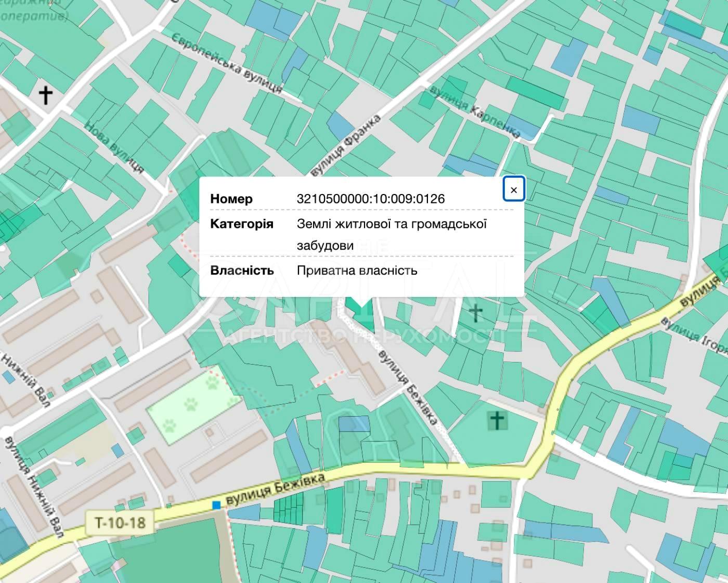Click the Приватна власність ownership value
This screenshot has height=583, width=728.
click(x=357, y=270)
